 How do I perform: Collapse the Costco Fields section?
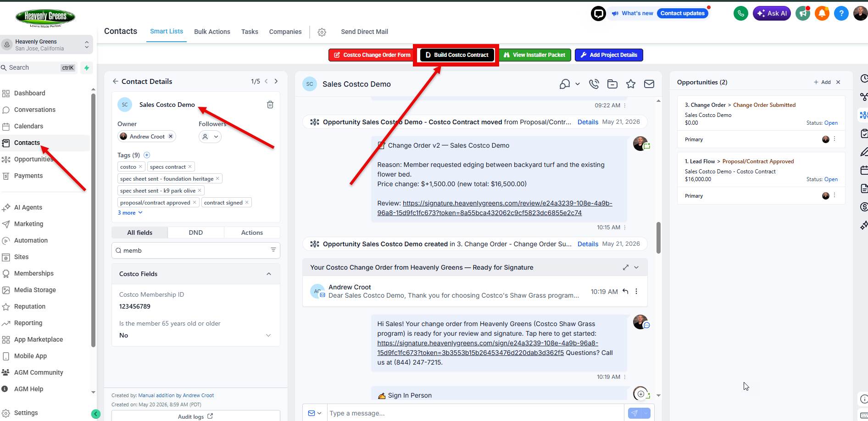(x=269, y=274)
